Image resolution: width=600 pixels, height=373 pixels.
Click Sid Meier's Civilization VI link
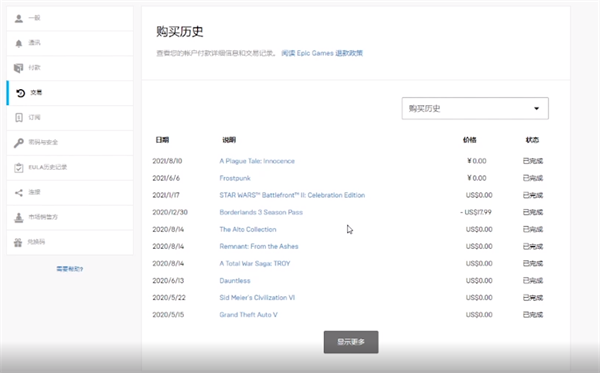[x=257, y=298]
